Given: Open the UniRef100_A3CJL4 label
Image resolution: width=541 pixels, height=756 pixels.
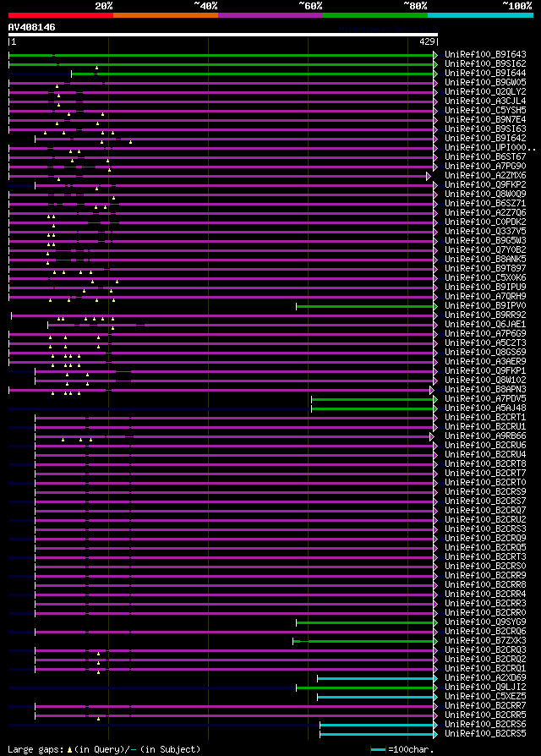Looking at the screenshot, I should pos(485,101).
